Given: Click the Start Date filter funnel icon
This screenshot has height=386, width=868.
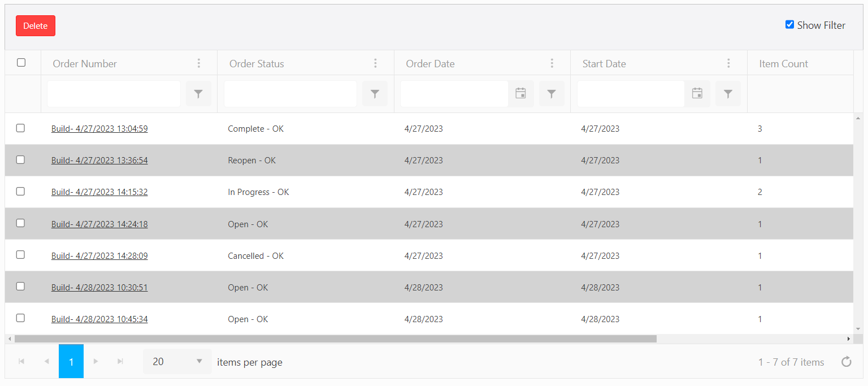Looking at the screenshot, I should coord(728,94).
